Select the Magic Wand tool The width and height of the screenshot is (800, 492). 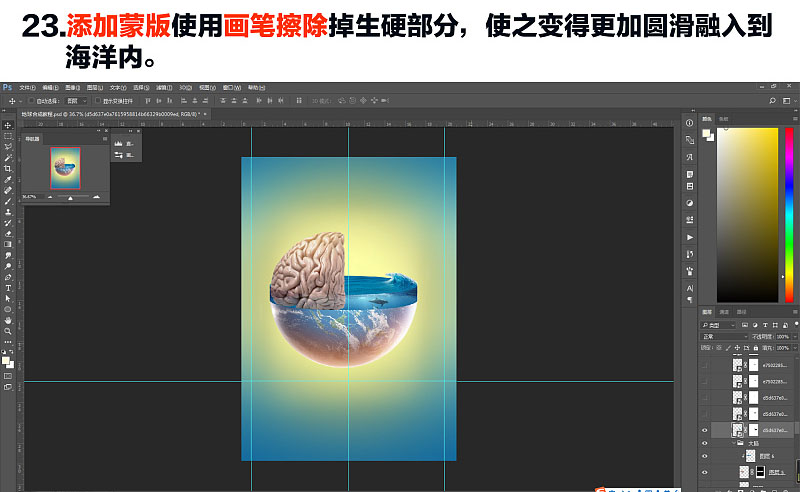8,158
